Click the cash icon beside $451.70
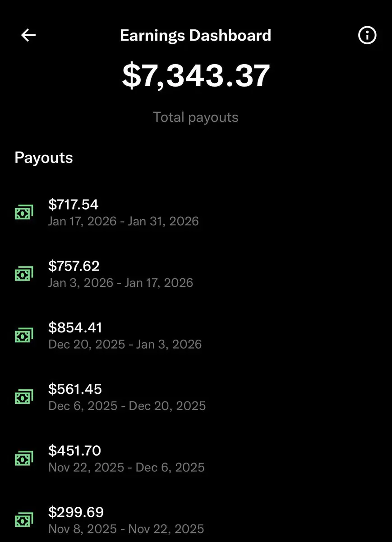The height and width of the screenshot is (542, 392). [24, 458]
